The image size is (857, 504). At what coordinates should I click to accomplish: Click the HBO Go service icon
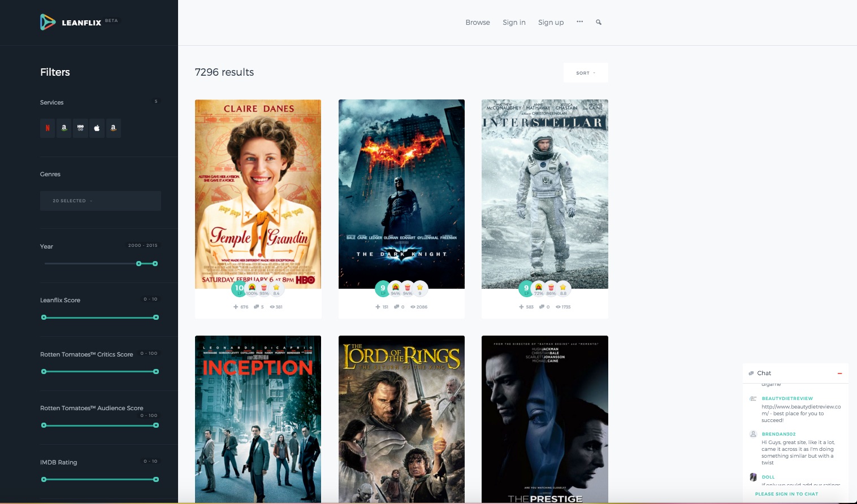pos(80,128)
